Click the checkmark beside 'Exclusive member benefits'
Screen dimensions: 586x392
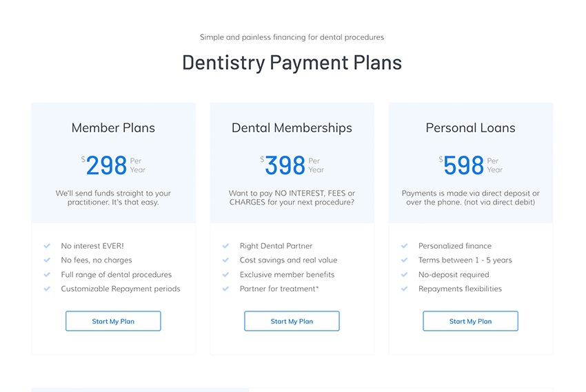click(225, 275)
